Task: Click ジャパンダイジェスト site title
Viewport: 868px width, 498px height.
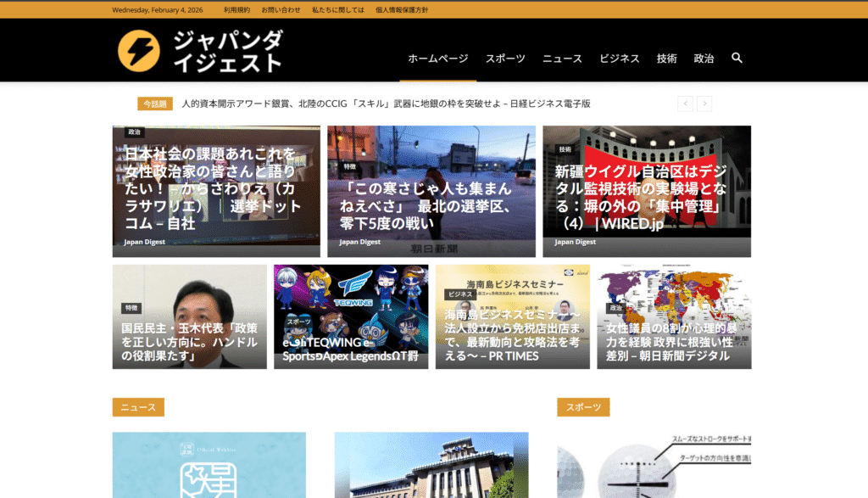Action: [x=227, y=51]
